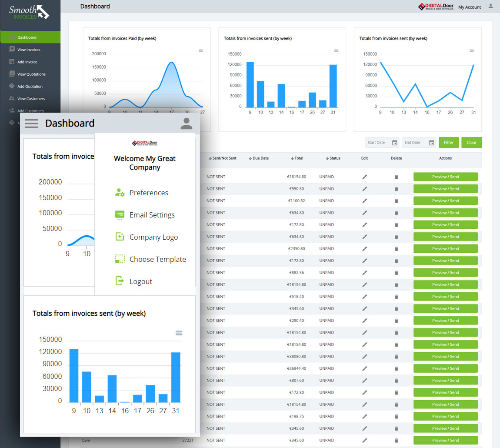Open the Start Date calendar icon

click(x=395, y=143)
